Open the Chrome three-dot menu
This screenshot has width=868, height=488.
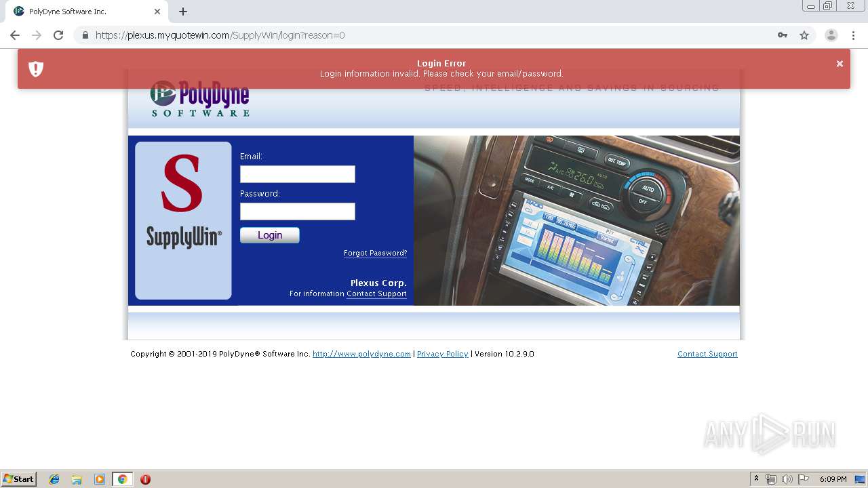tap(853, 35)
